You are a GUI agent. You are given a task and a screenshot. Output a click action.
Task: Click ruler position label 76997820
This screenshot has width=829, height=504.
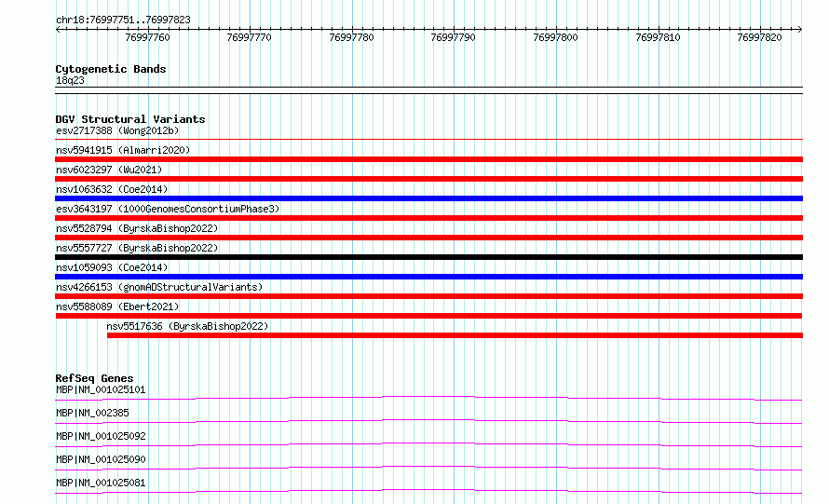[x=759, y=37]
